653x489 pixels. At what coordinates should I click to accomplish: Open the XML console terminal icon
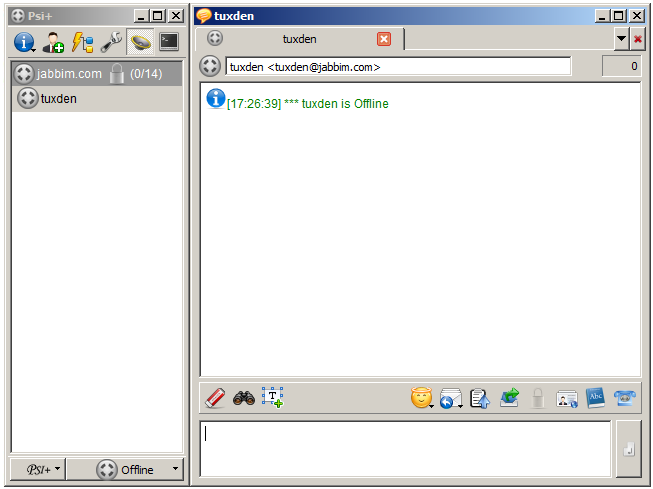pyautogui.click(x=169, y=42)
